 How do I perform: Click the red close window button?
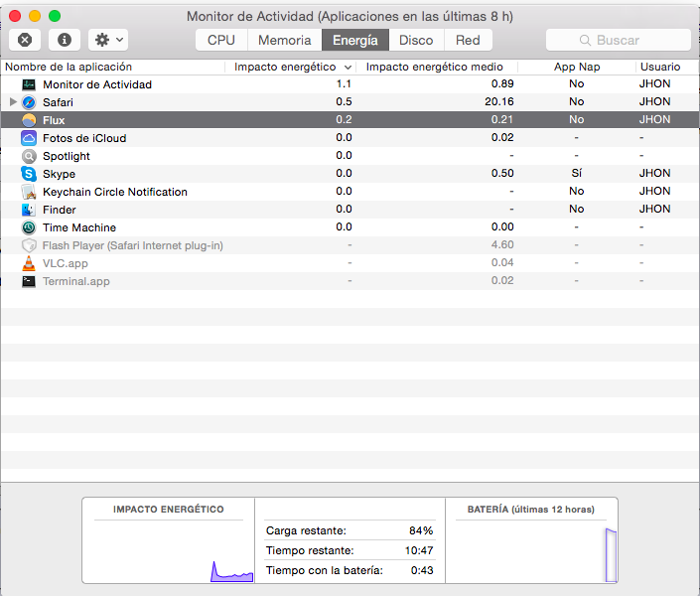coord(15,16)
